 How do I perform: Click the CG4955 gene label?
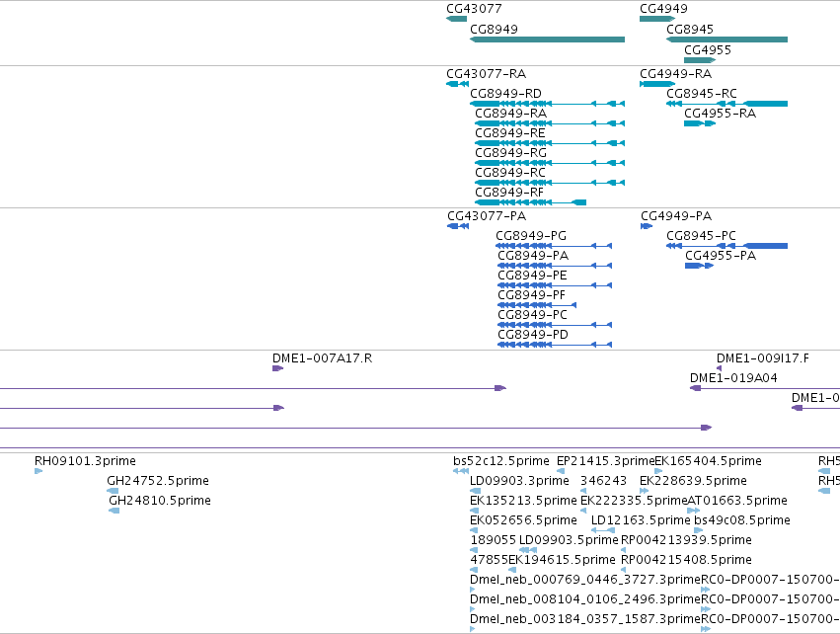[x=707, y=49]
